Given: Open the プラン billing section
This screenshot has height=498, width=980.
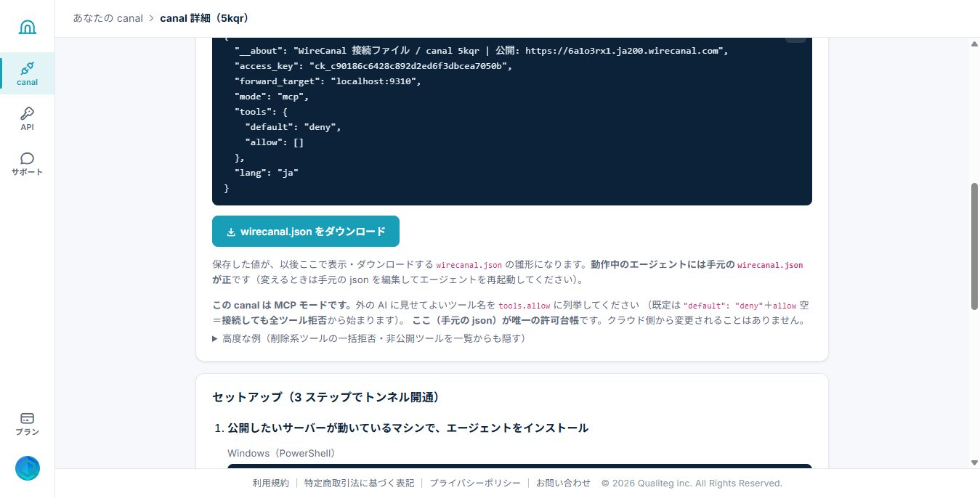Looking at the screenshot, I should pos(28,424).
